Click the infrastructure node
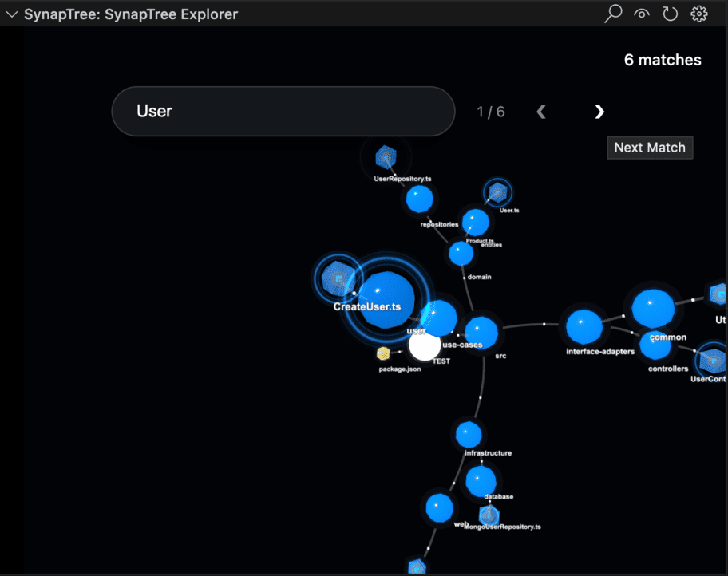 [469, 434]
